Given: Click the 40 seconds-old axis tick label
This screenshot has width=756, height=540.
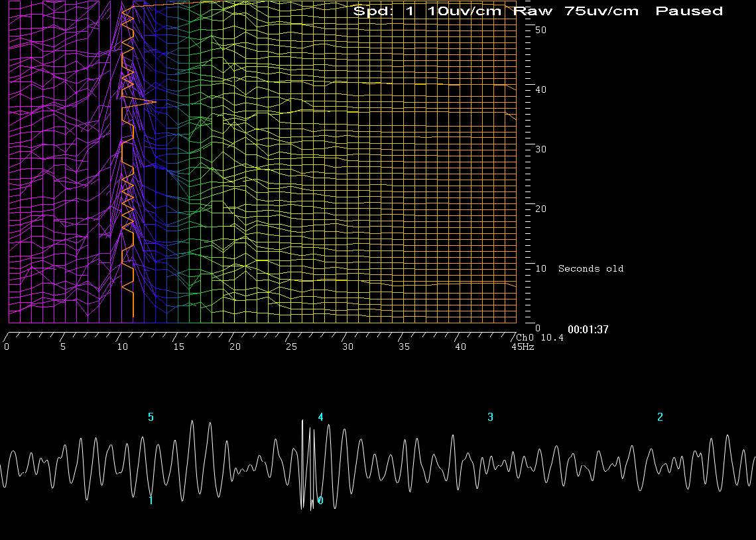Looking at the screenshot, I should coord(540,89).
